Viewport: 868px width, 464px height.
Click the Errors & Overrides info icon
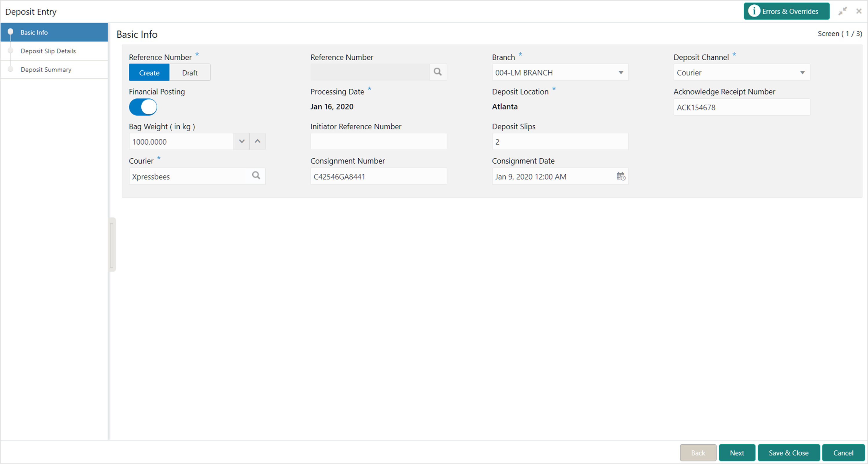pyautogui.click(x=754, y=11)
